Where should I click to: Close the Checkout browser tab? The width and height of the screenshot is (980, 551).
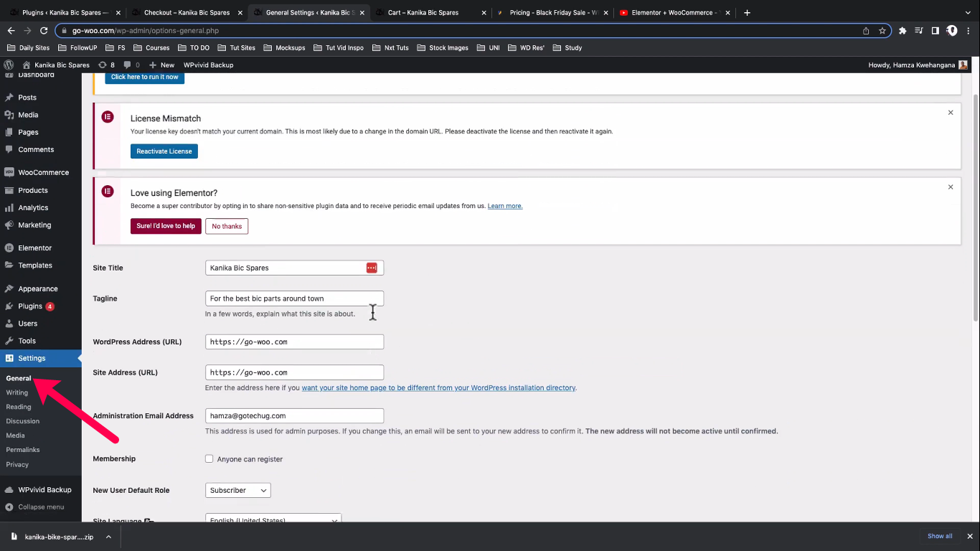[x=240, y=13]
